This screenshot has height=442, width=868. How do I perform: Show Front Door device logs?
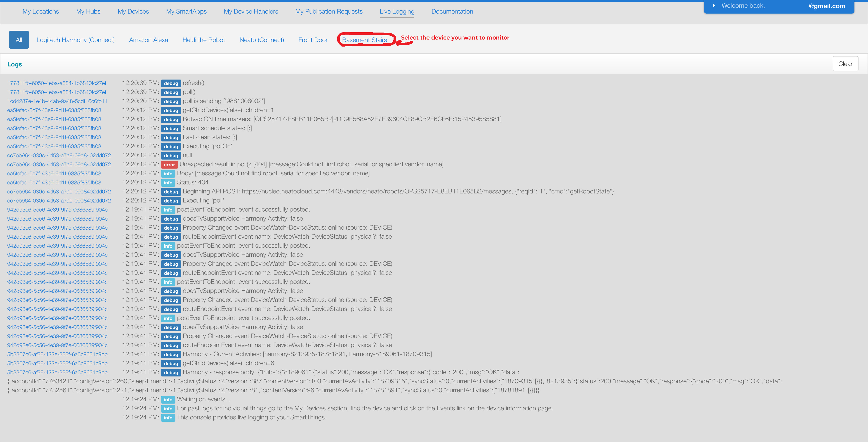tap(313, 40)
